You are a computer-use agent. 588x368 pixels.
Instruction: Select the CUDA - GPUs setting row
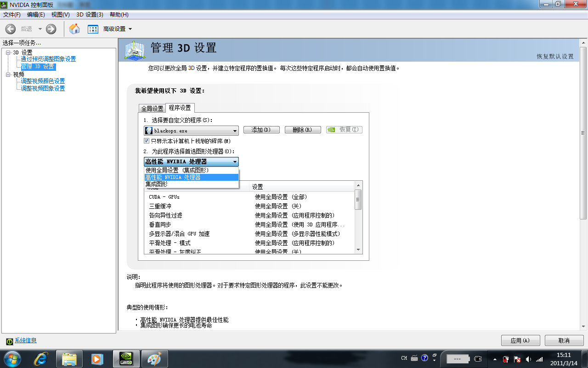click(x=249, y=197)
